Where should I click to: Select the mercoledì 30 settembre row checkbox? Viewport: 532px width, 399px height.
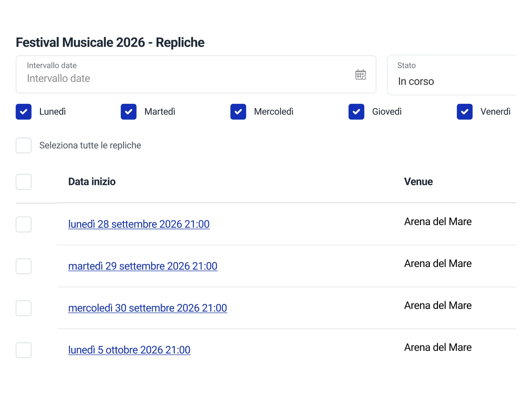pos(24,308)
